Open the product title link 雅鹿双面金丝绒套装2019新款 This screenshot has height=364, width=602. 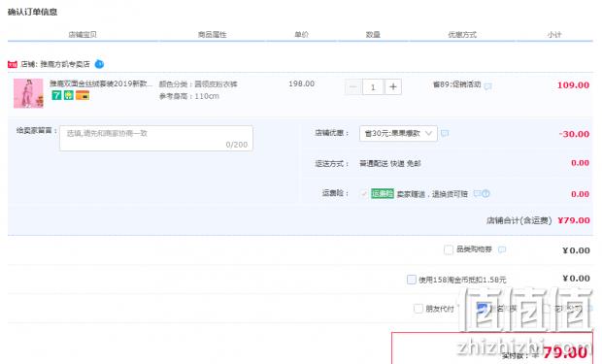point(101,83)
